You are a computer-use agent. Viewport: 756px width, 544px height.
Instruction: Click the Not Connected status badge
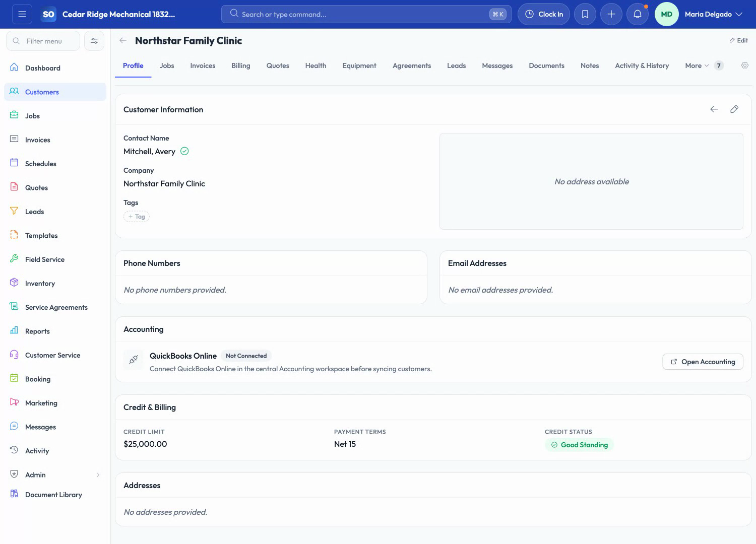click(x=246, y=356)
